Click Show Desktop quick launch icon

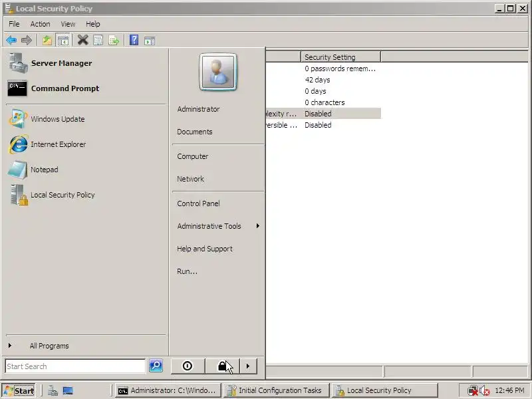click(68, 391)
